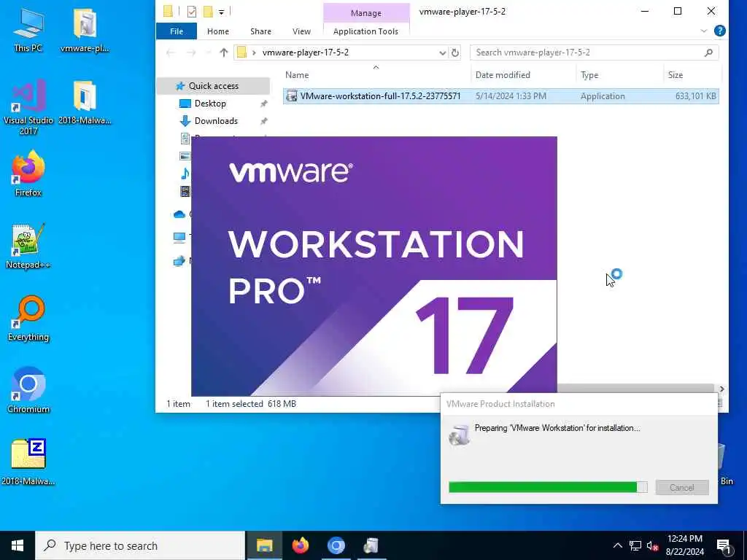Screen dimensions: 747x560
Task: Select Desktop in navigation pane
Action: (210, 104)
